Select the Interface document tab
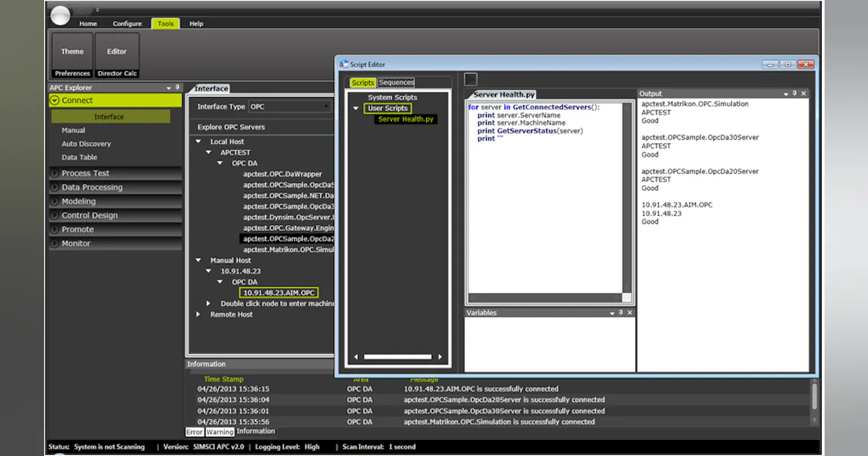Viewport: 868px width, 456px height. [x=211, y=89]
